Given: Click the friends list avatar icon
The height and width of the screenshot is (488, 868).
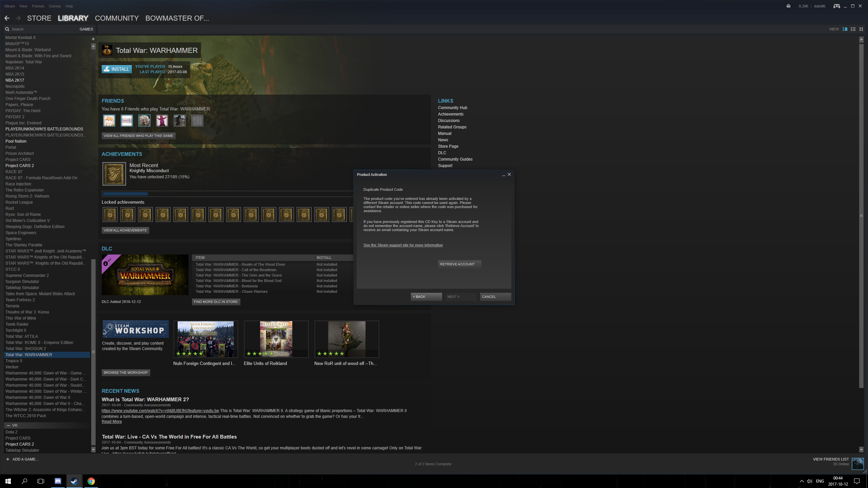Looking at the screenshot, I should click(857, 464).
